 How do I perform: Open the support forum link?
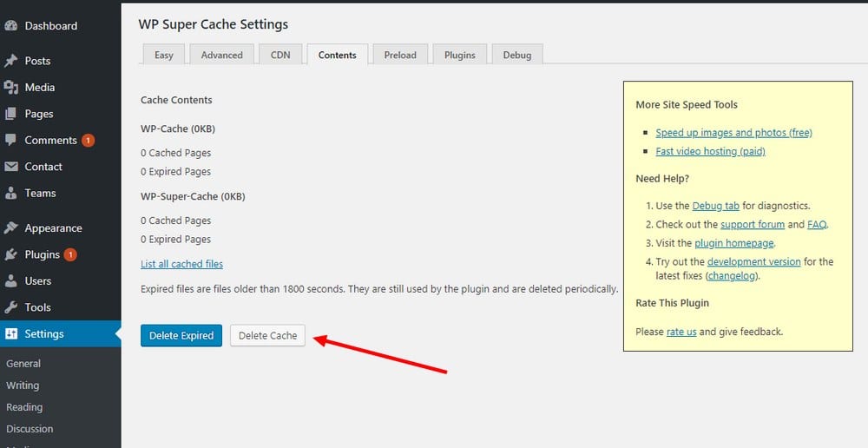coord(753,224)
